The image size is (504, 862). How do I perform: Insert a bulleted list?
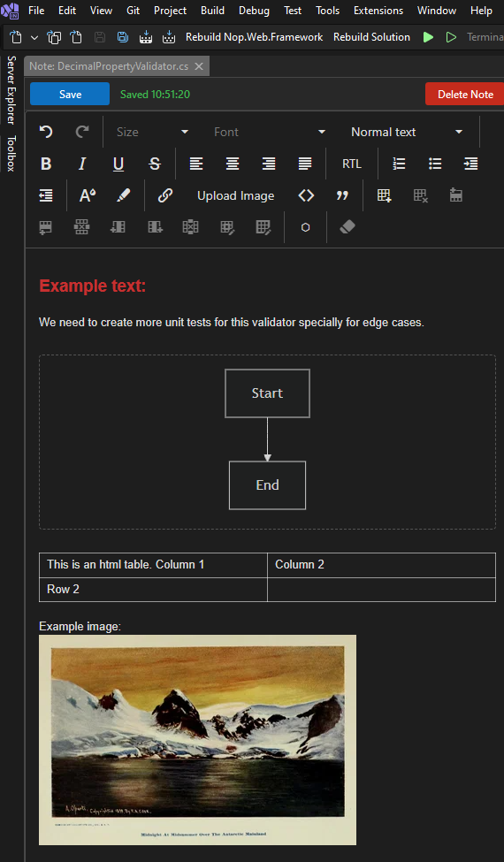coord(435,164)
